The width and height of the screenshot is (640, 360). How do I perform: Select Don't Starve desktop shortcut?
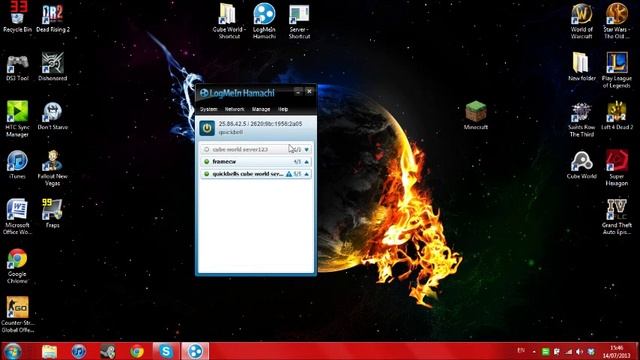click(53, 116)
